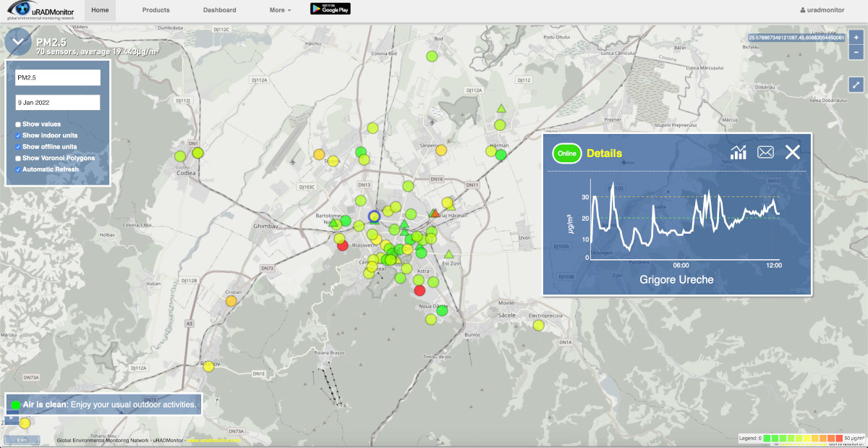The image size is (868, 448).
Task: Collapse the PM2.5 panel with the chevron
Action: [18, 42]
